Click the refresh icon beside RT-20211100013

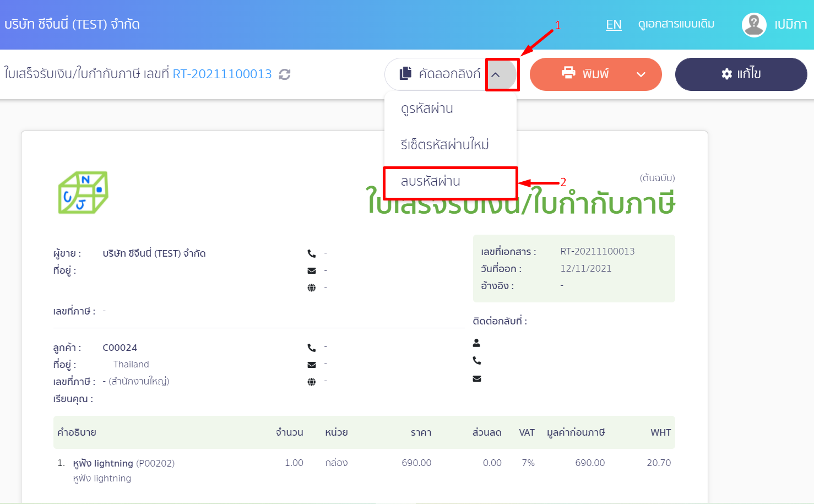(x=285, y=74)
